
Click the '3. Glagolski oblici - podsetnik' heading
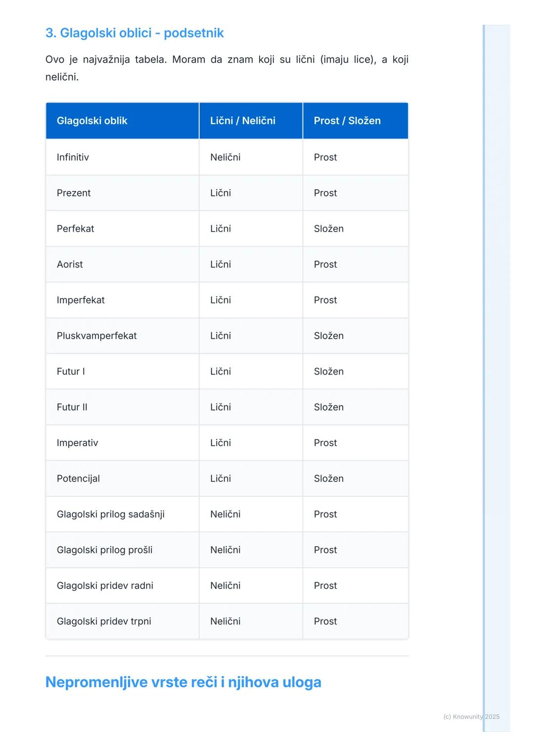point(134,33)
